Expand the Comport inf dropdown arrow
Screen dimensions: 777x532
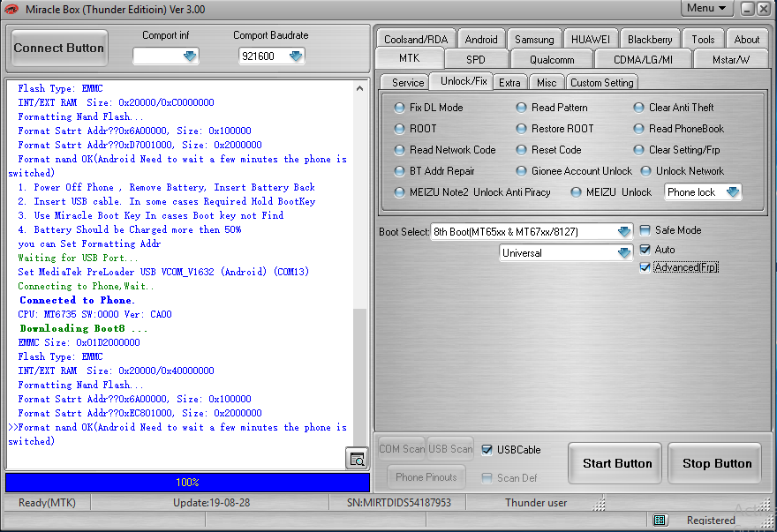[x=190, y=56]
